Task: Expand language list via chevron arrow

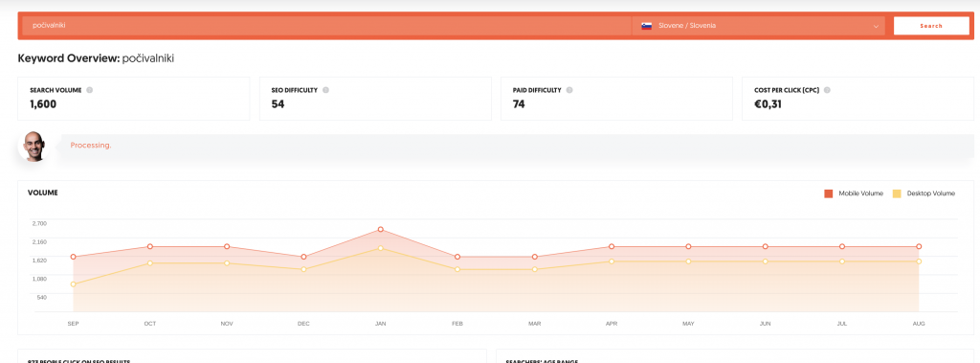Action: coord(877,26)
